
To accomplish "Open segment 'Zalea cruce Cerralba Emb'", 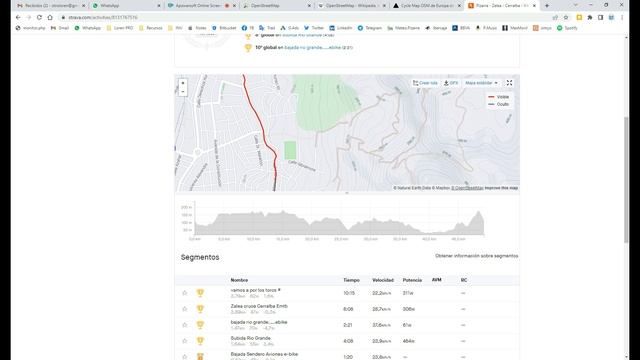I will (x=259, y=306).
